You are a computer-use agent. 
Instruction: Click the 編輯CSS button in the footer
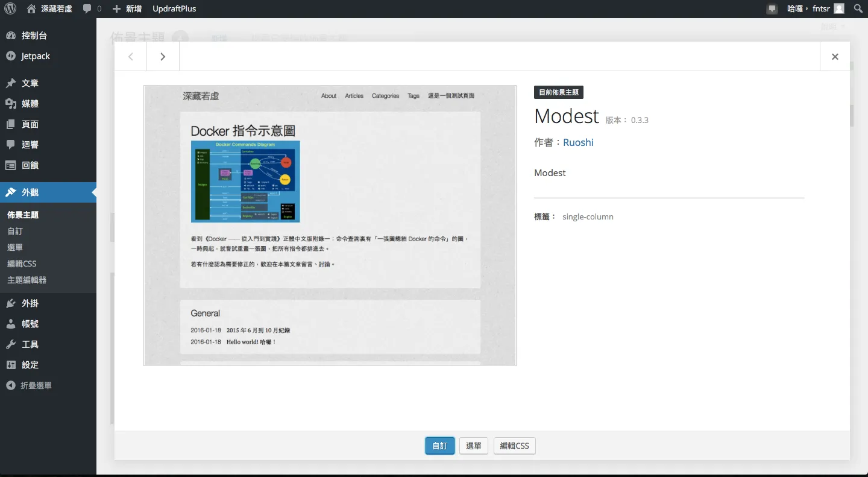coord(514,446)
